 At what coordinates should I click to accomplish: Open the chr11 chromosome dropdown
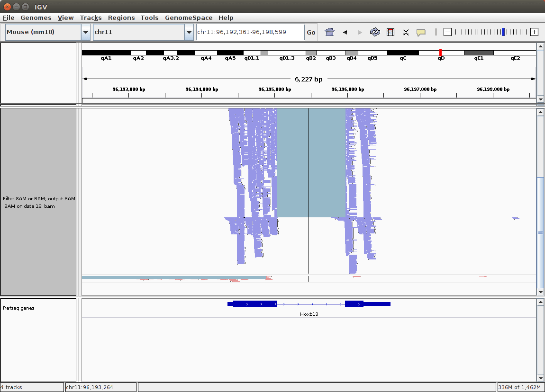tap(189, 32)
